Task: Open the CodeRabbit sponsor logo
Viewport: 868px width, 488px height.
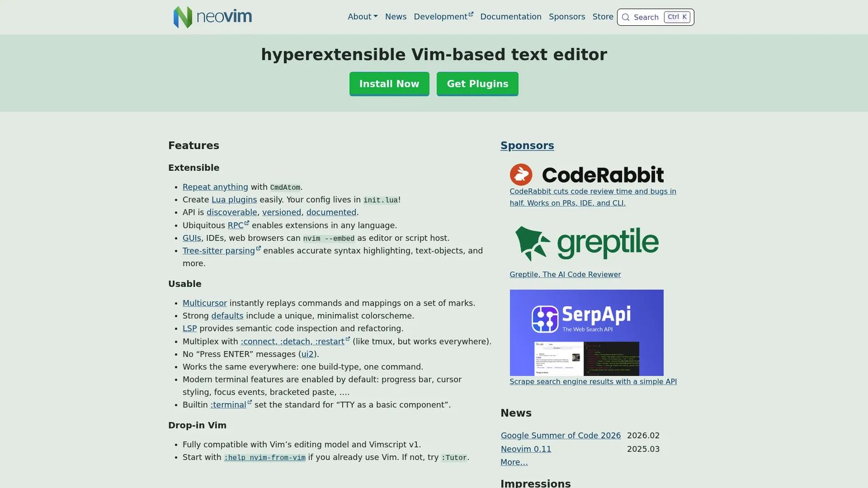Action: (x=587, y=174)
